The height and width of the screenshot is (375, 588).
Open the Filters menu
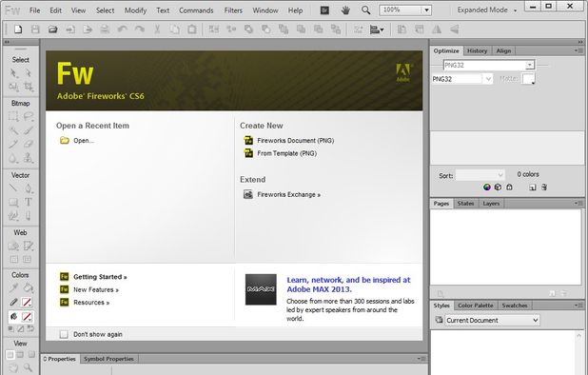tap(233, 10)
